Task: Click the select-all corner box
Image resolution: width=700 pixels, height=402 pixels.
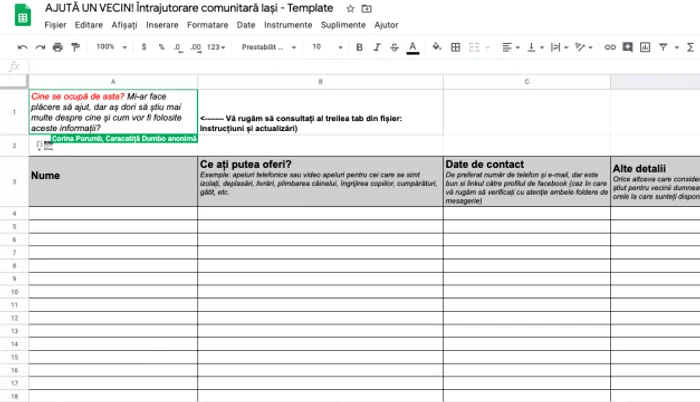Action: (14, 82)
